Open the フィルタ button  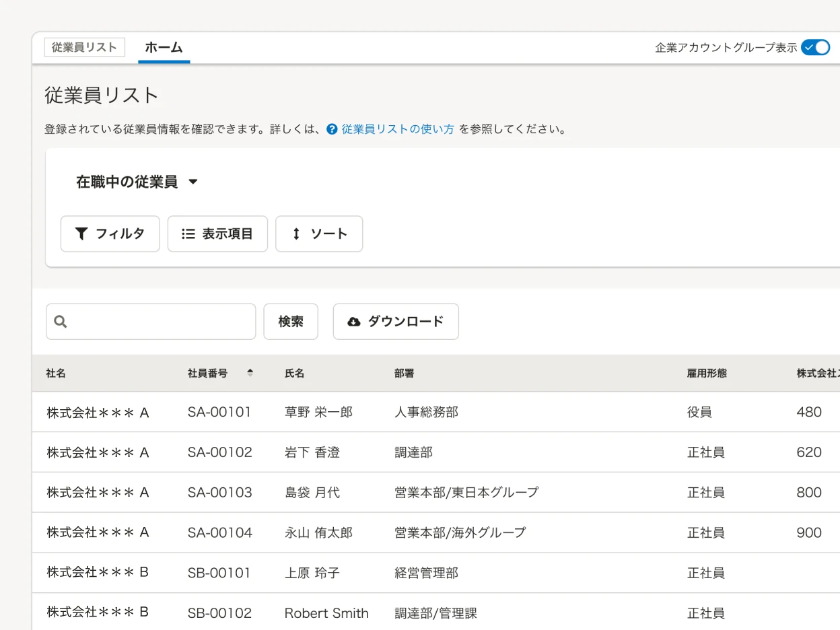coord(110,234)
